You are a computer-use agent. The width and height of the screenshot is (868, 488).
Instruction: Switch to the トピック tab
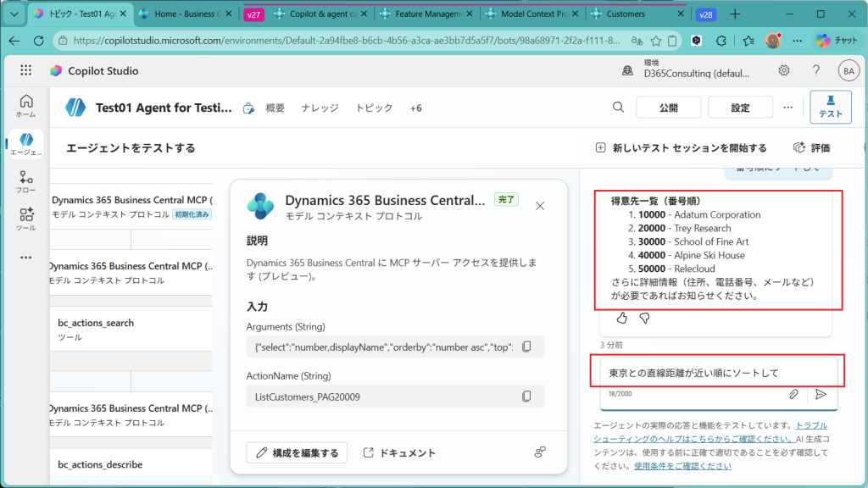click(x=374, y=108)
